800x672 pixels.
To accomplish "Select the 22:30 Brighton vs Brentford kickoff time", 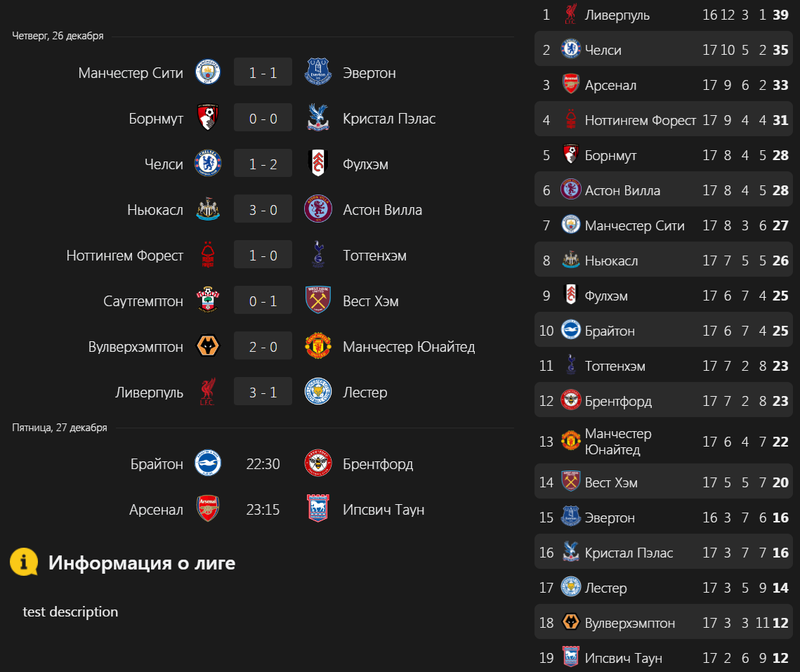I will pos(263,463).
